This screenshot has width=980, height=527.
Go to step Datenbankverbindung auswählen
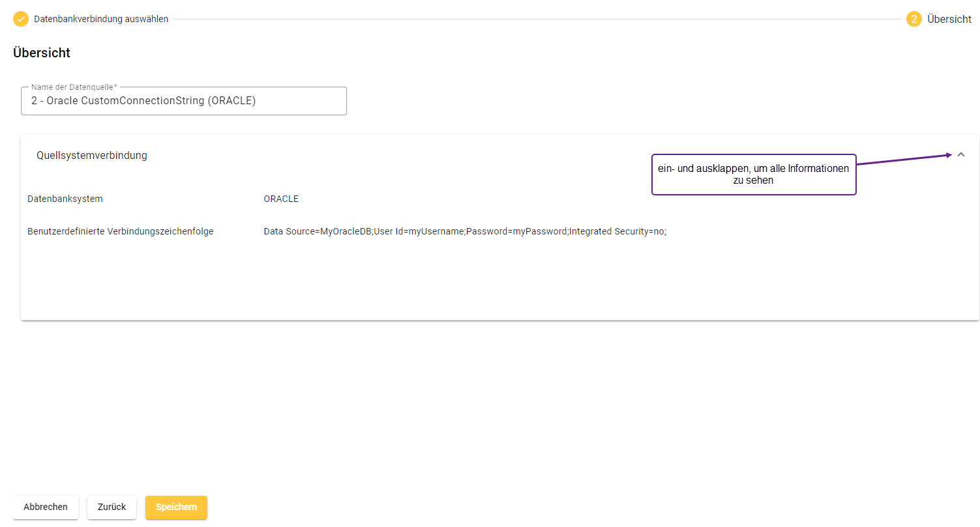click(101, 19)
